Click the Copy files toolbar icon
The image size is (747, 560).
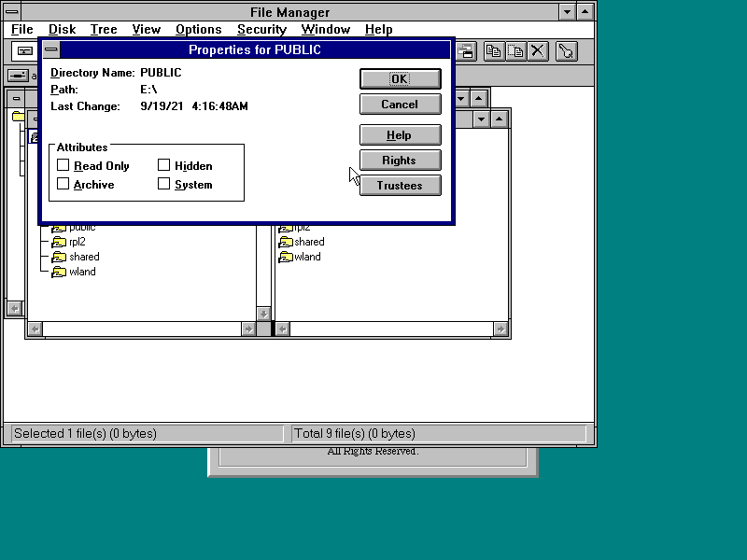(x=494, y=51)
